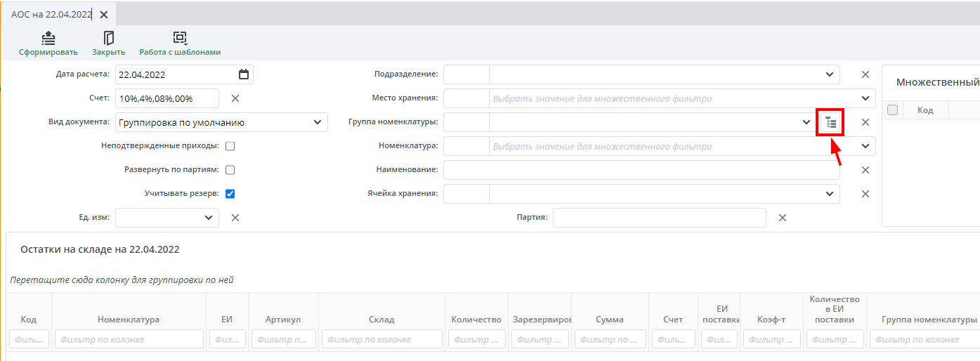This screenshot has height=361, width=980.
Task: Toggle Развернуть по партиям checkbox
Action: (230, 170)
